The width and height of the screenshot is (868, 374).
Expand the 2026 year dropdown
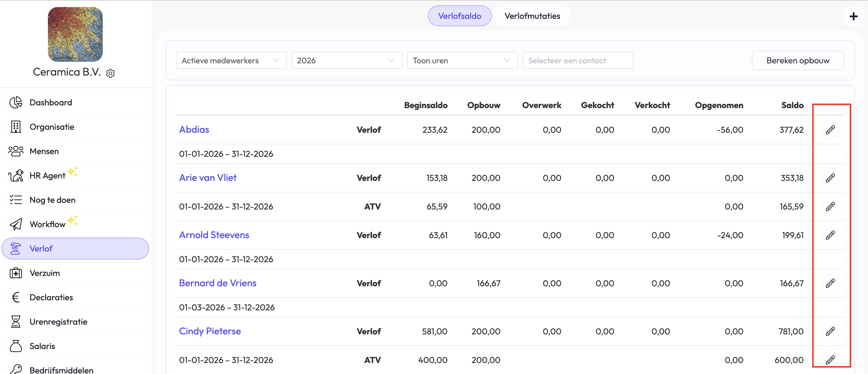coord(346,61)
